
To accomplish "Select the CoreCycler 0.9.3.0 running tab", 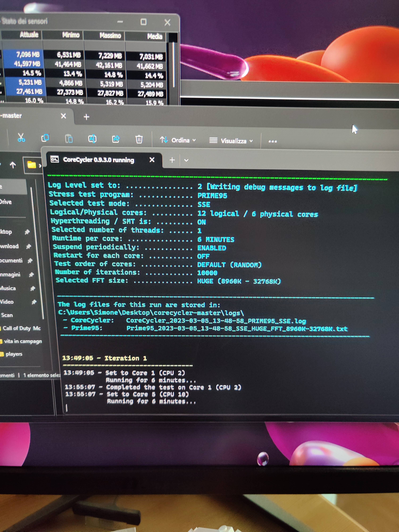I will coord(99,160).
